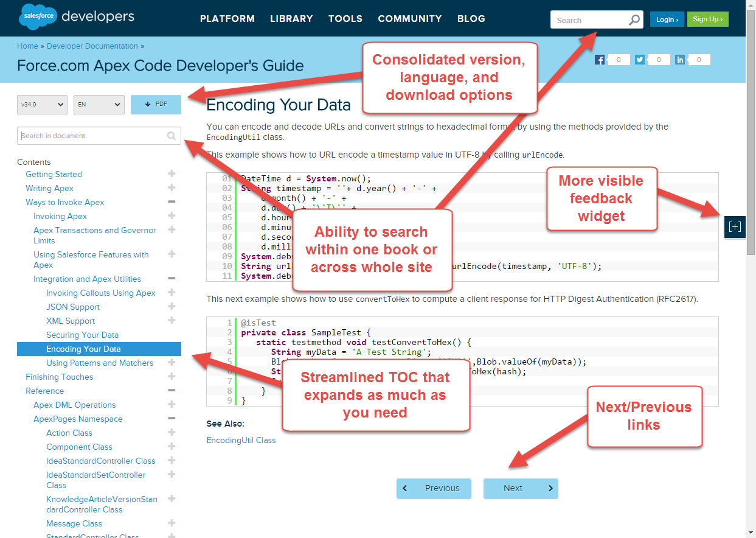
Task: Go to the Next page
Action: click(x=521, y=488)
